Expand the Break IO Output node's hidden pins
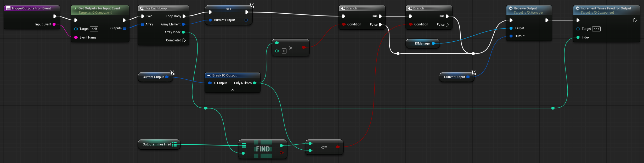 pyautogui.click(x=233, y=90)
